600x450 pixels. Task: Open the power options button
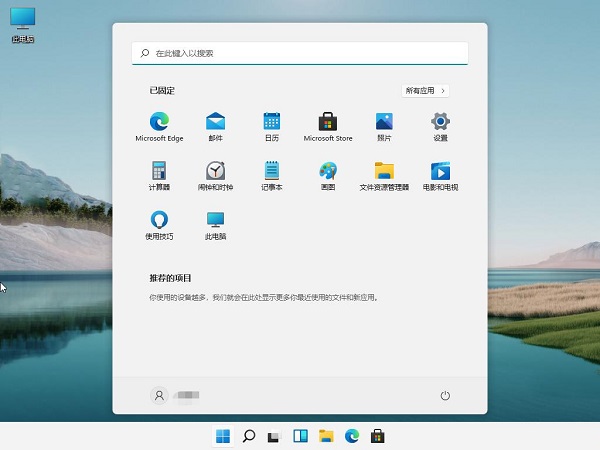(446, 396)
